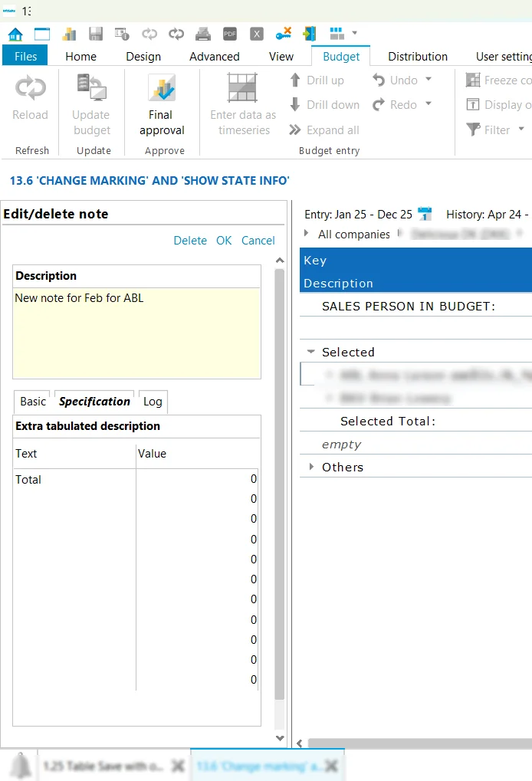This screenshot has height=781, width=532.
Task: Click the Freeze columns ribbon button
Action: [498, 80]
